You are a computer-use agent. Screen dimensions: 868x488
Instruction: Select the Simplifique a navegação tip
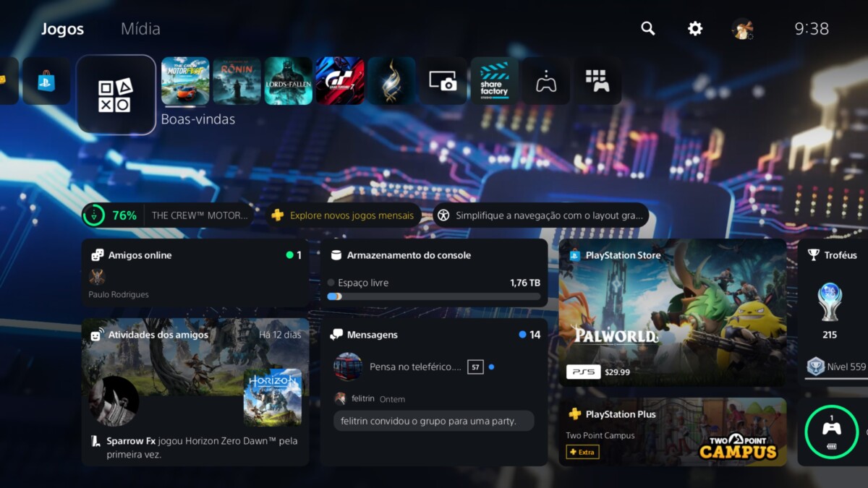click(x=541, y=215)
